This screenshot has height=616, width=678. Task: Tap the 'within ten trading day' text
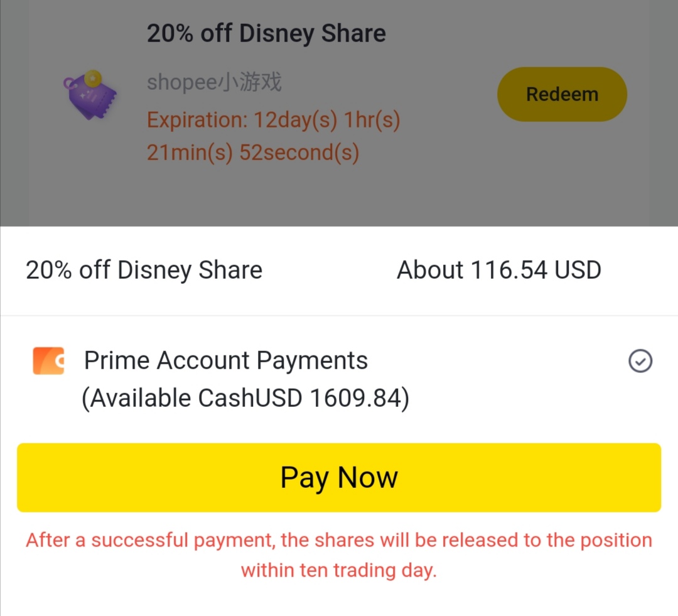[x=339, y=570]
